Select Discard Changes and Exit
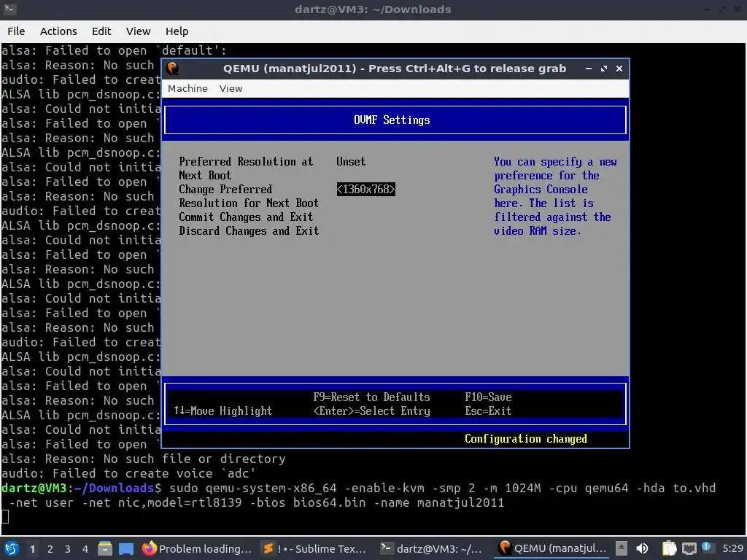Image resolution: width=747 pixels, height=560 pixels. (x=249, y=231)
